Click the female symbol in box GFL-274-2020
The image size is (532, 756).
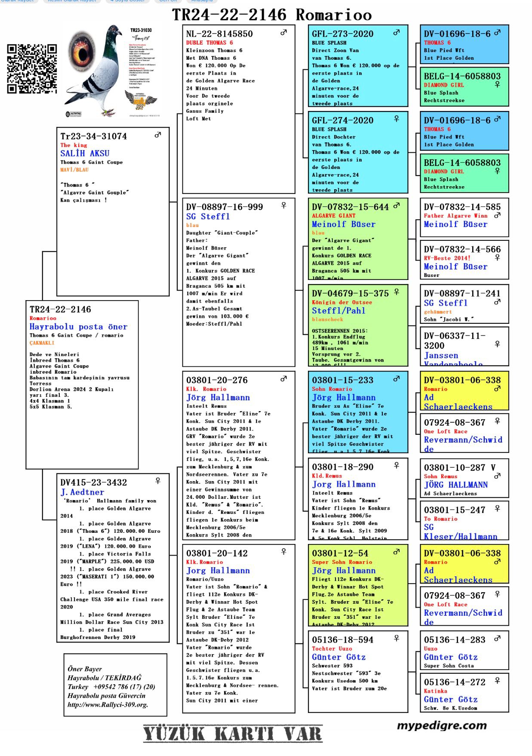pyautogui.click(x=397, y=119)
